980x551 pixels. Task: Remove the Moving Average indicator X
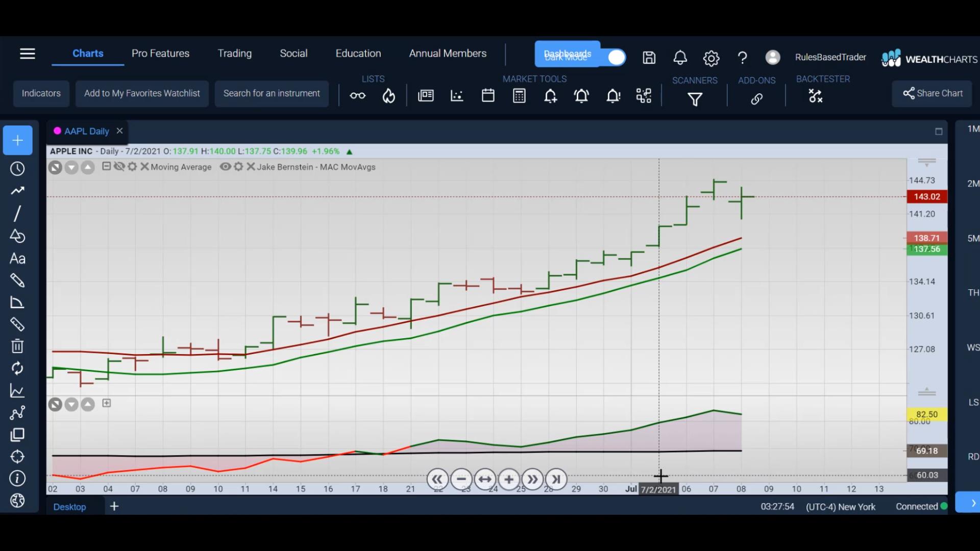(x=144, y=166)
